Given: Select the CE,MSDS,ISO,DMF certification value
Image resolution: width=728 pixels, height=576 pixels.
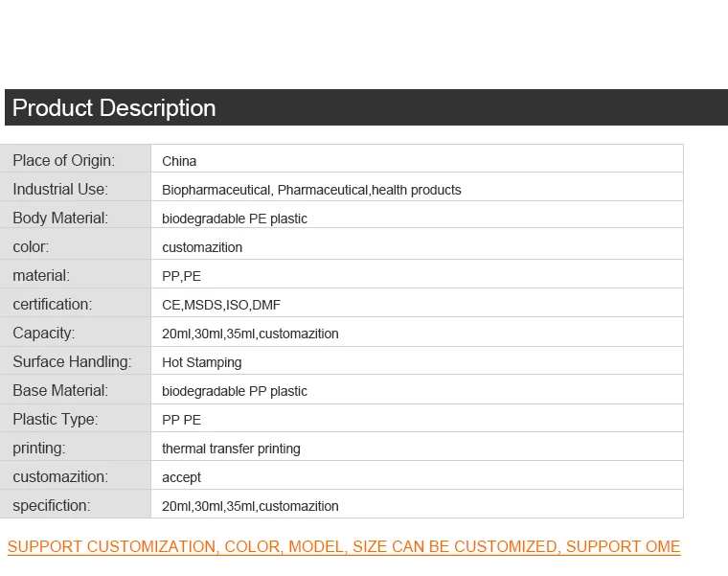Looking at the screenshot, I should [221, 305].
